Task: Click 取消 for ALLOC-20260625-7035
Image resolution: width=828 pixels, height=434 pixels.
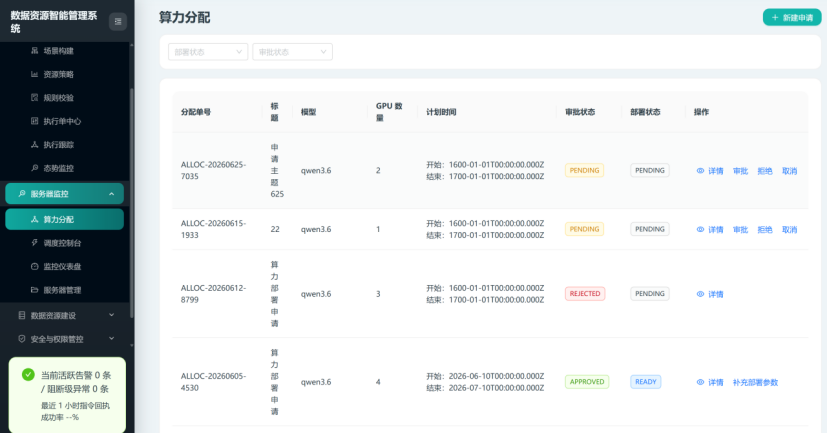Action: click(x=789, y=171)
